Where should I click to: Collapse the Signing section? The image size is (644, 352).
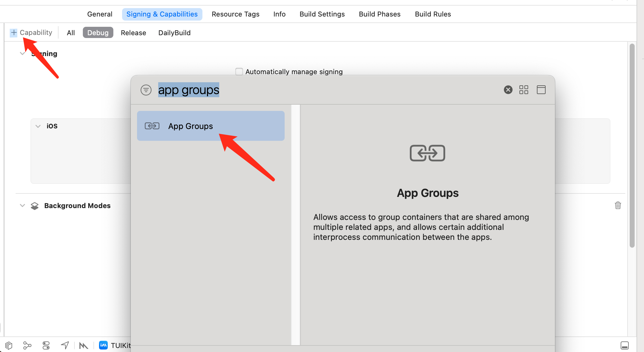22,54
